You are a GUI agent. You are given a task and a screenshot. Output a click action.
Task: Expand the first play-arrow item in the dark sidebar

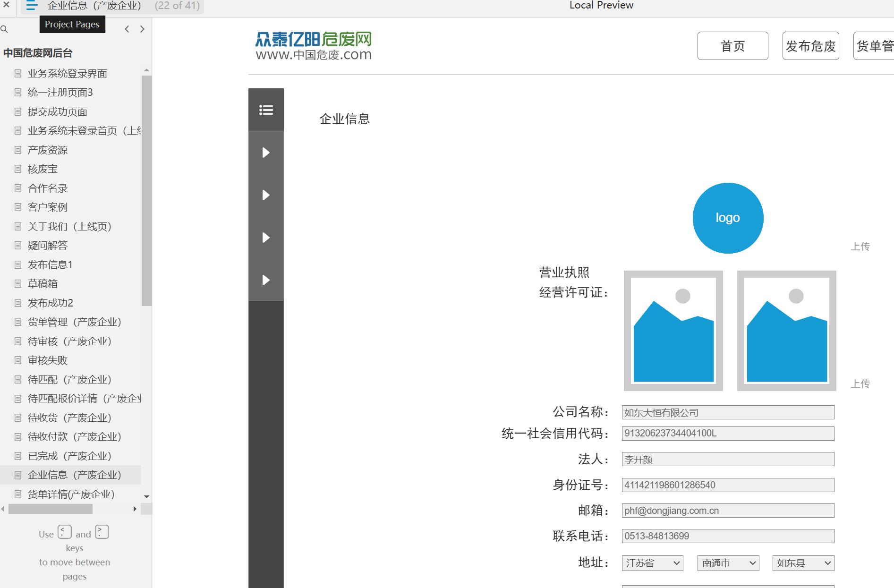266,153
